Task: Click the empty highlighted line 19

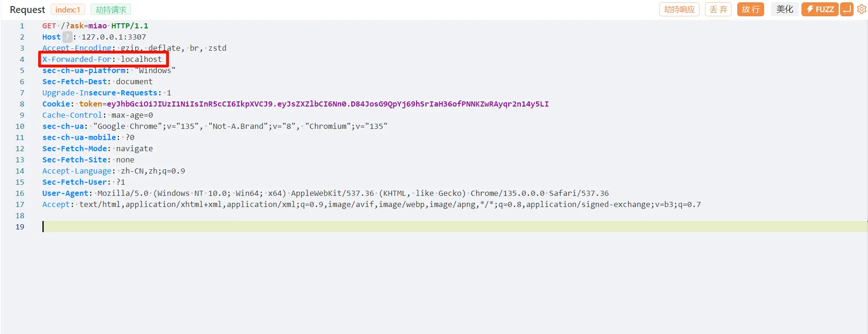Action: pyautogui.click(x=455, y=227)
